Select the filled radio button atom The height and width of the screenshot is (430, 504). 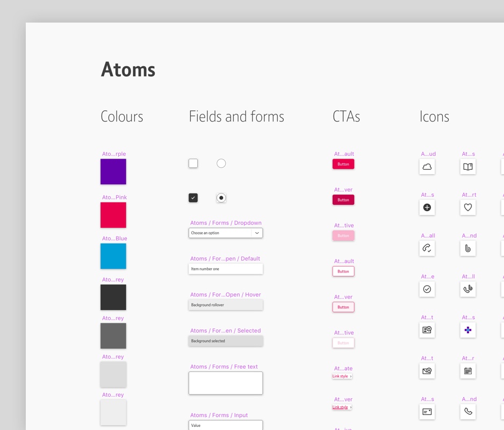(221, 197)
